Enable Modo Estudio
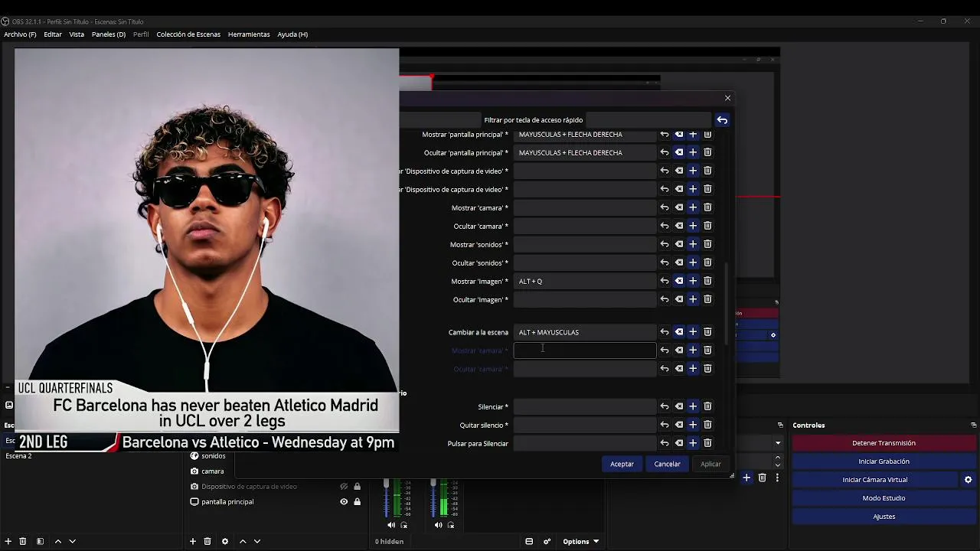 pos(884,498)
